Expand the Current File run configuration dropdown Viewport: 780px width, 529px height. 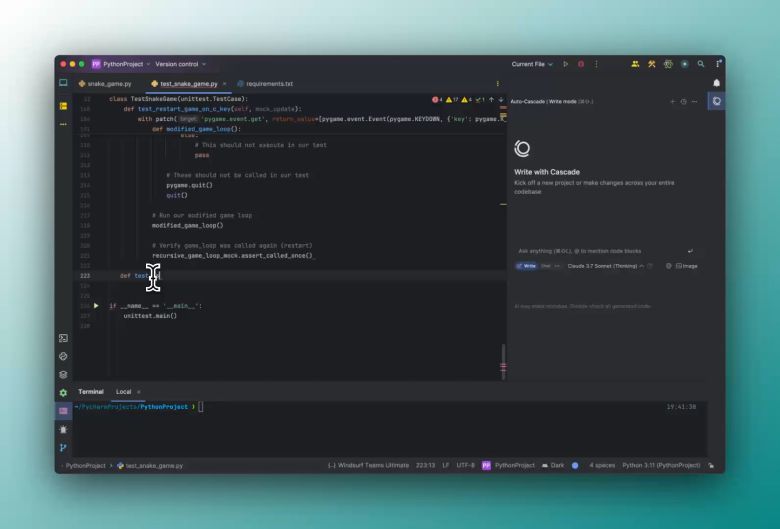pos(531,64)
